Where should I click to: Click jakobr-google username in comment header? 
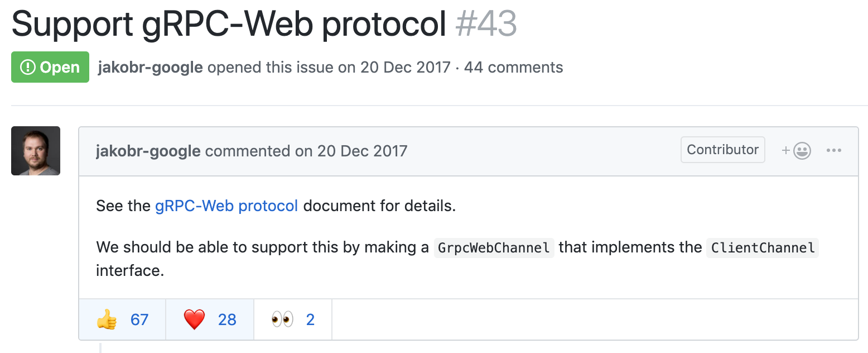[x=148, y=151]
